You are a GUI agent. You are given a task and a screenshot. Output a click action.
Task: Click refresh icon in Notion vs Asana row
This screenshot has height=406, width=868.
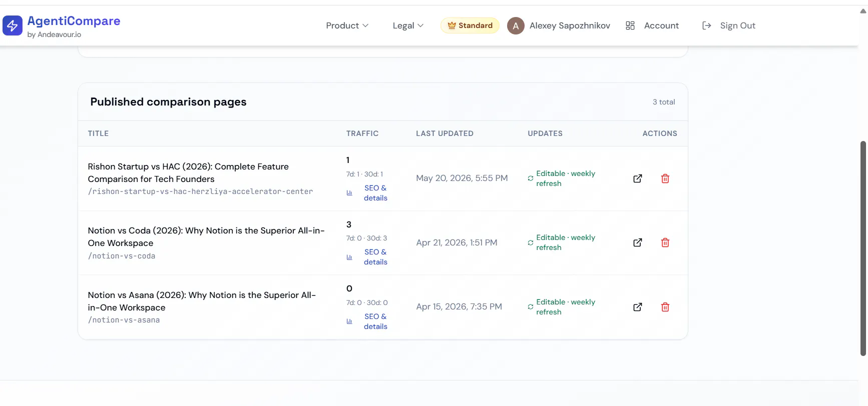(x=531, y=307)
